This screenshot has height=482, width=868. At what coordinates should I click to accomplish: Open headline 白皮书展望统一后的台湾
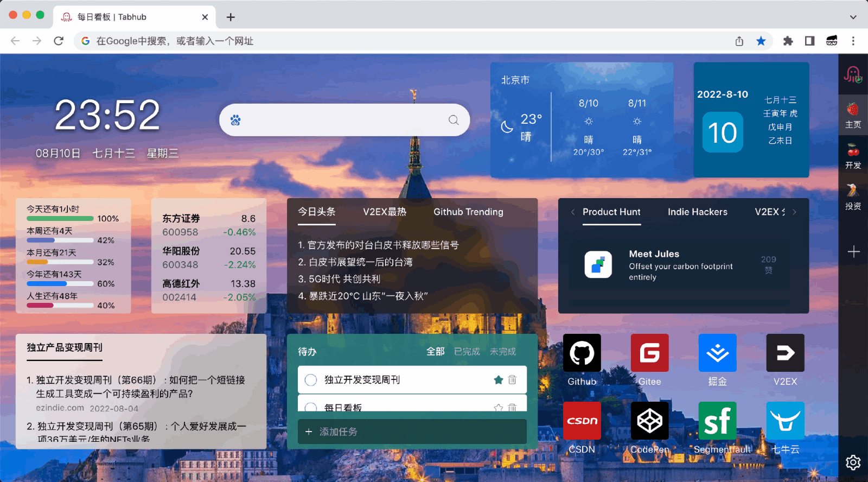click(x=355, y=262)
